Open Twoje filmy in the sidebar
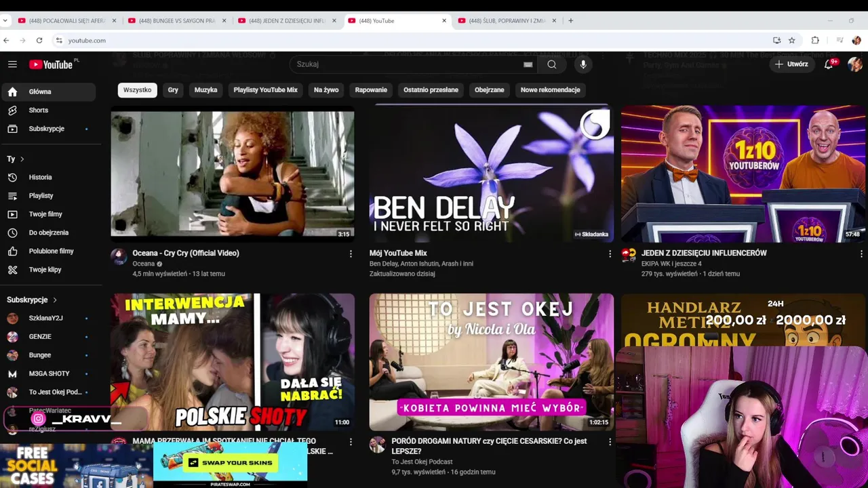This screenshot has width=868, height=488. pyautogui.click(x=49, y=214)
